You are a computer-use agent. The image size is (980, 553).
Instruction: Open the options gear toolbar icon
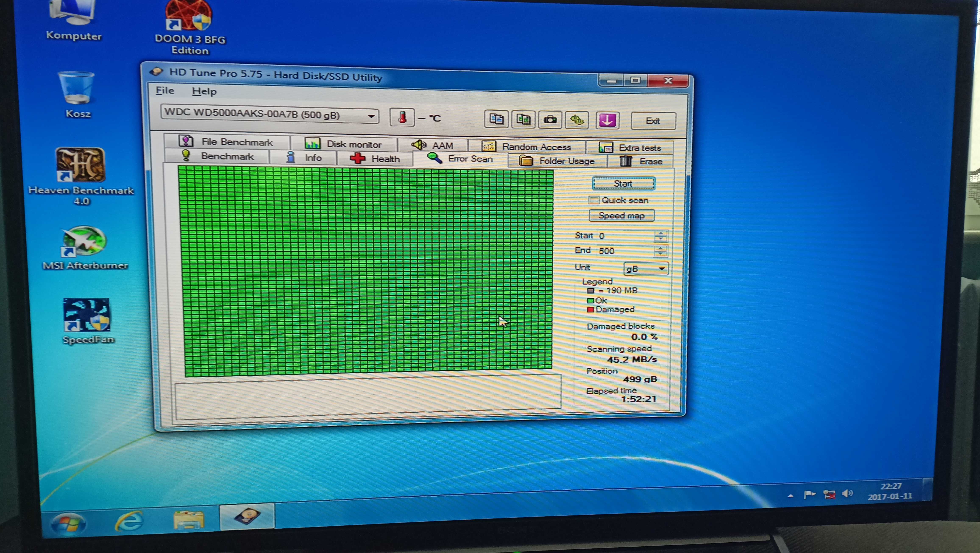(x=577, y=121)
